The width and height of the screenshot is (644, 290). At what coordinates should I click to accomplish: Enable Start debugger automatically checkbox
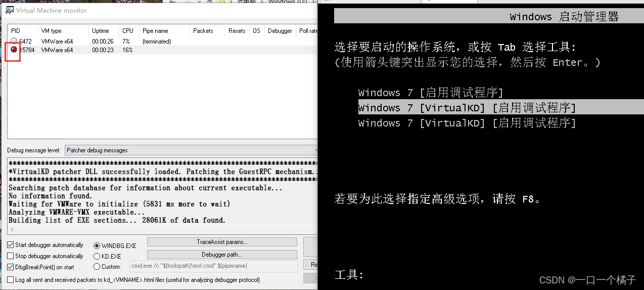(11, 245)
